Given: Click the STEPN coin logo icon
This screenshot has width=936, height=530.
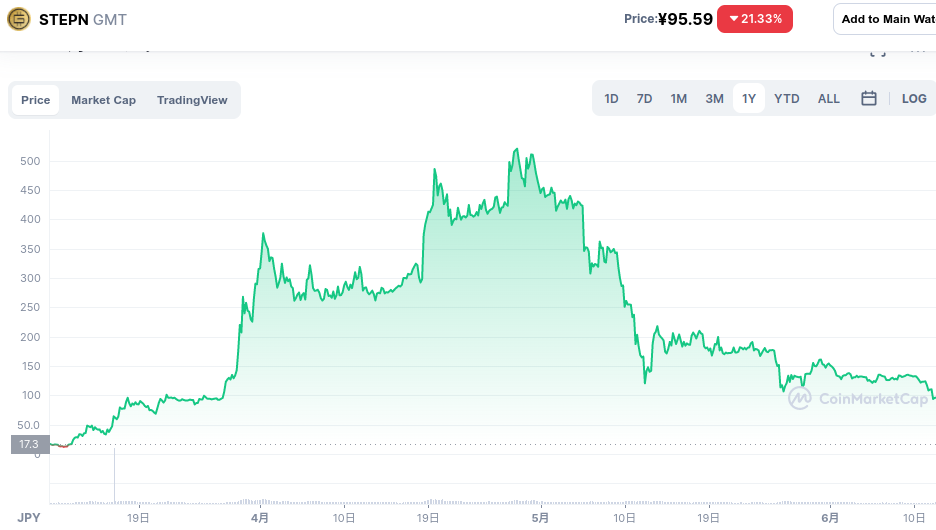Looking at the screenshot, I should 19,19.
